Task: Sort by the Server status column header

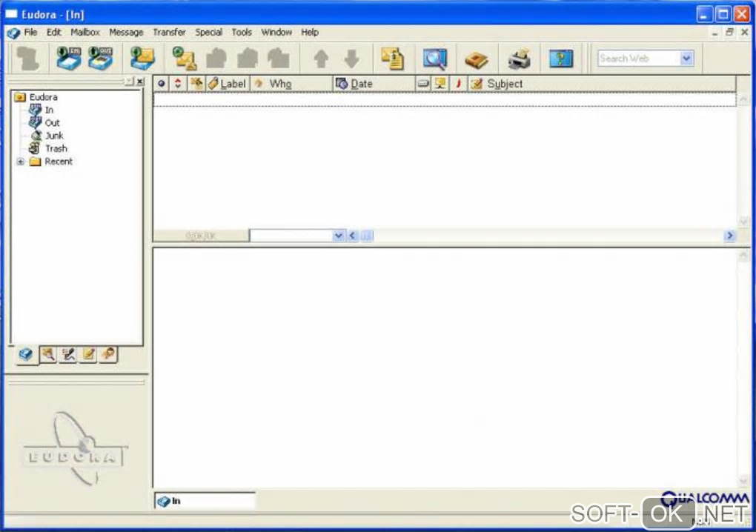Action: 440,84
